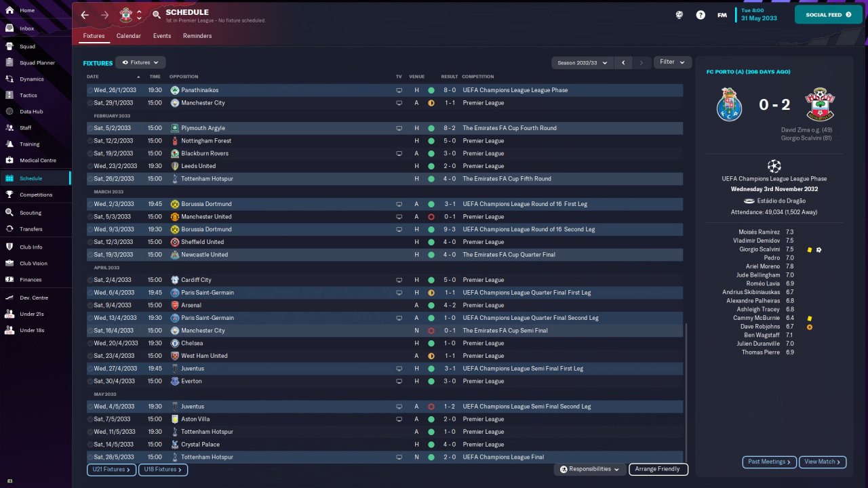This screenshot has height=488, width=868.
Task: Open the Dev. Centre section
Action: [35, 298]
